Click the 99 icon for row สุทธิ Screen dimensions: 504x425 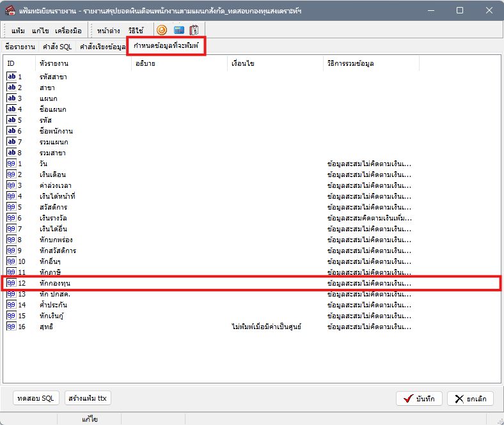[x=12, y=327]
